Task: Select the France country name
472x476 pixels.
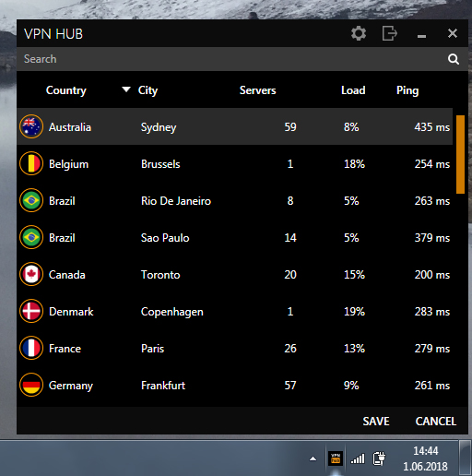Action: pos(65,349)
